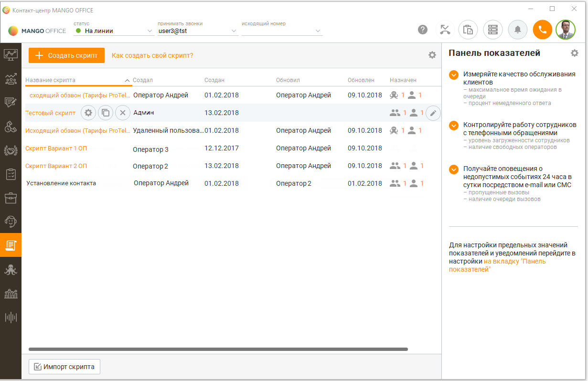
Task: Open the audio waveform sidebar icon
Action: [x=11, y=317]
